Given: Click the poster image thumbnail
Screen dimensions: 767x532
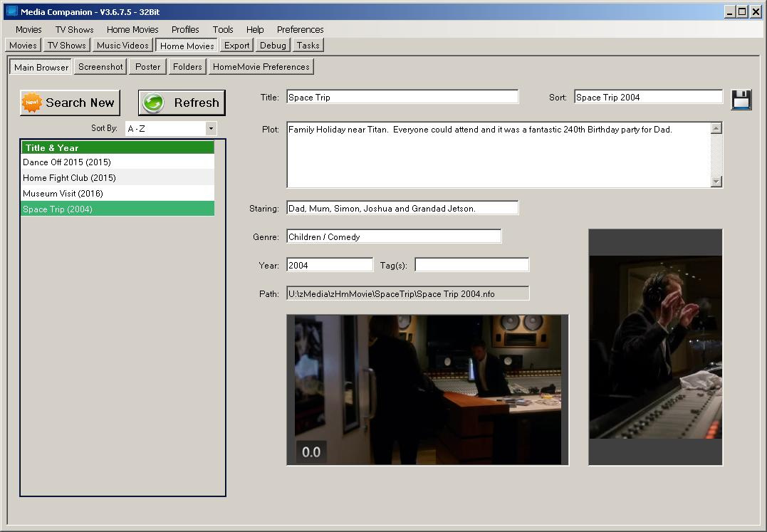Looking at the screenshot, I should pyautogui.click(x=655, y=347).
